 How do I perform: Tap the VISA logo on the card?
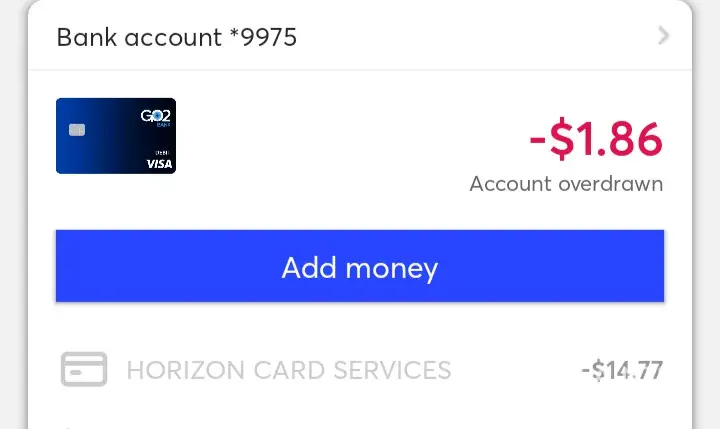click(159, 164)
